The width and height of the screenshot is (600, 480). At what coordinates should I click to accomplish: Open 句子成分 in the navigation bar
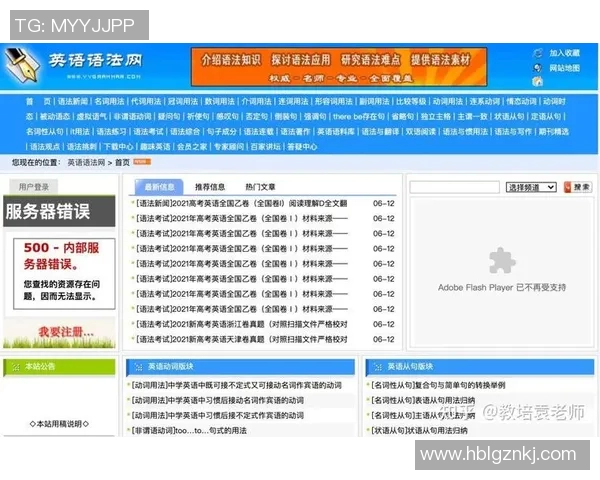click(x=222, y=132)
